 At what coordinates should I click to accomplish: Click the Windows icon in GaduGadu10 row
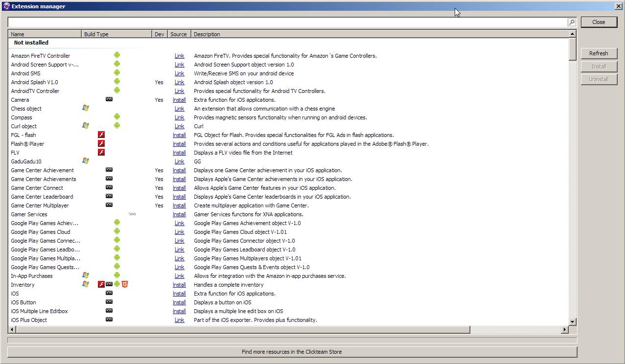[86, 160]
